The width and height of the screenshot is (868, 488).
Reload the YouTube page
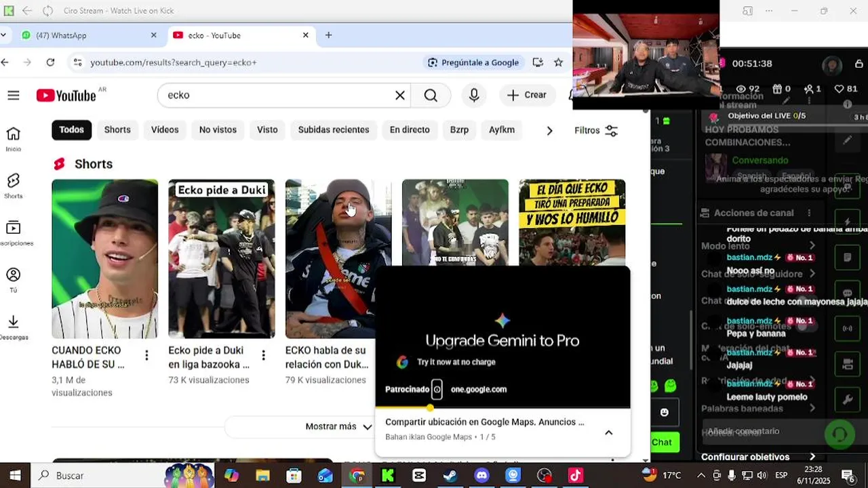(x=50, y=62)
